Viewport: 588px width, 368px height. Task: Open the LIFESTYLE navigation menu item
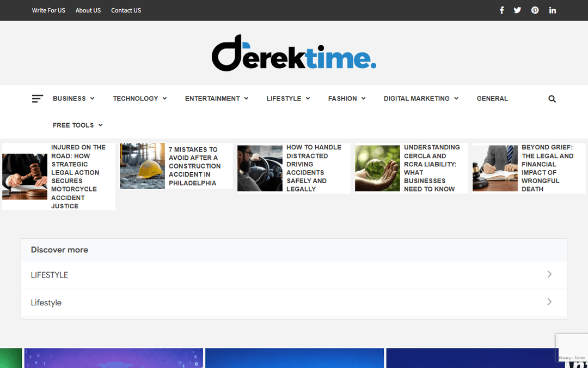coord(284,98)
